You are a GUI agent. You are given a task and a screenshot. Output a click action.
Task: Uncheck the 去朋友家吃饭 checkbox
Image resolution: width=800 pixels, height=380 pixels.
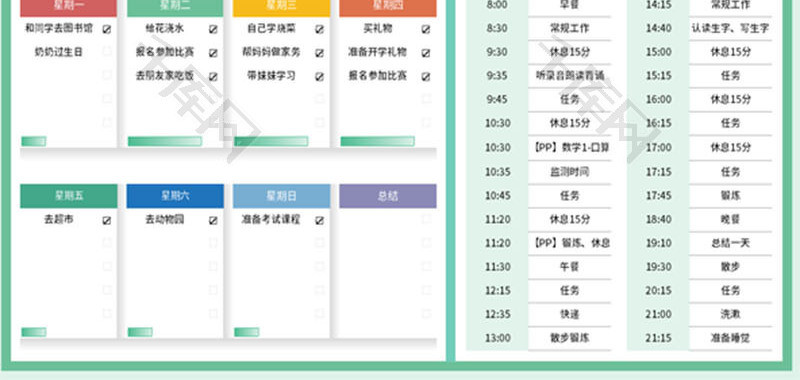click(x=213, y=77)
